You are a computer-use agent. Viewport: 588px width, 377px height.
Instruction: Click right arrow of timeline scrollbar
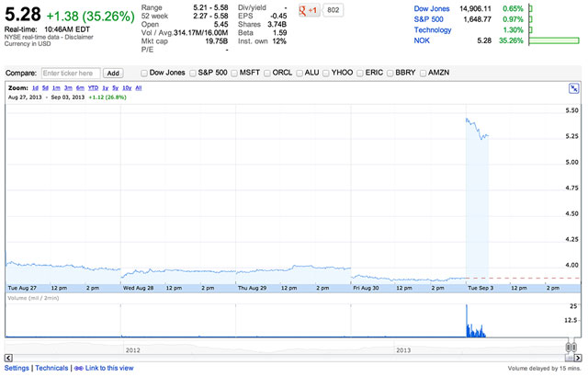[578, 358]
